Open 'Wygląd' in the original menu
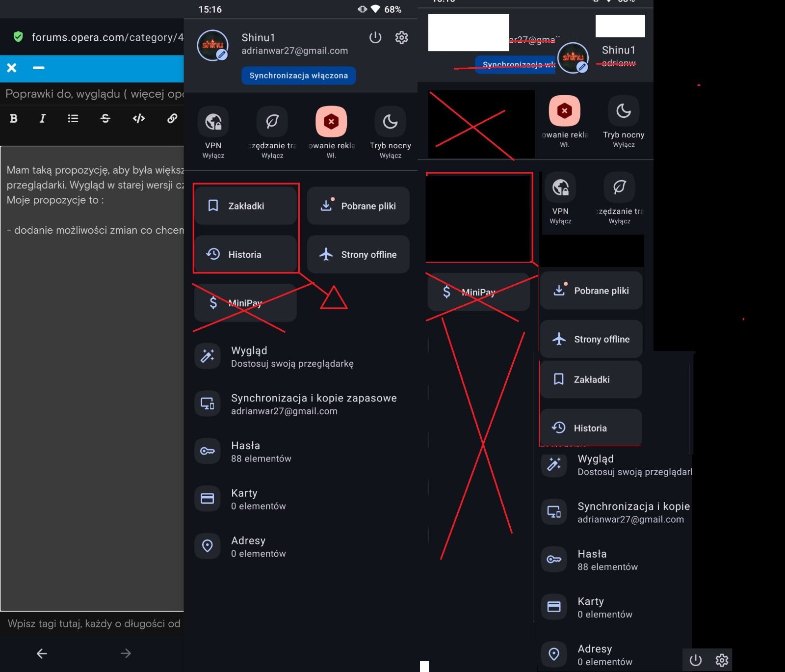 [x=301, y=356]
